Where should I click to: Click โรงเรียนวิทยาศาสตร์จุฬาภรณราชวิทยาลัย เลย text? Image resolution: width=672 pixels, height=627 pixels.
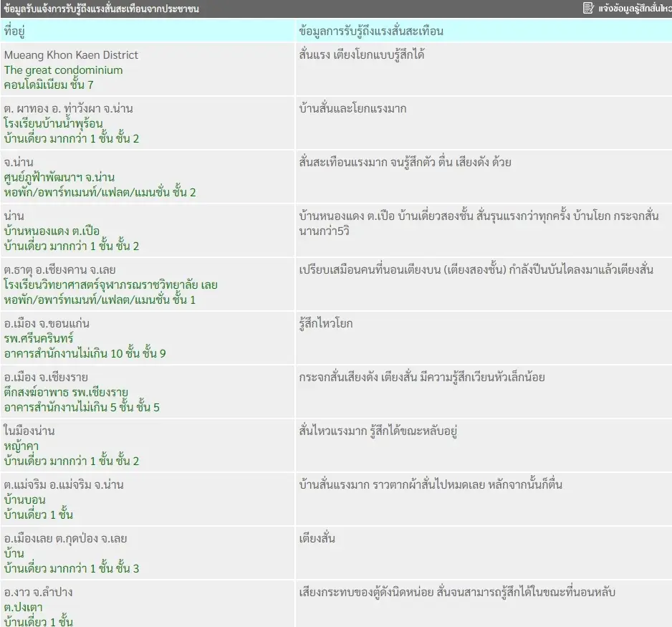coord(110,284)
